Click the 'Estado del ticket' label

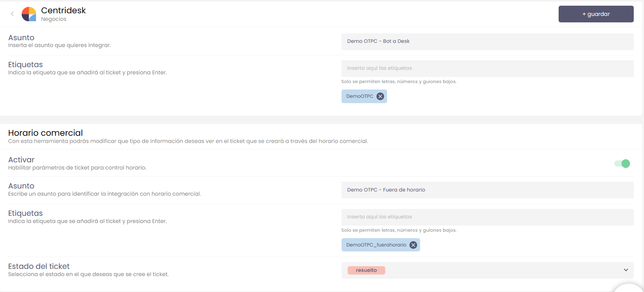click(x=39, y=266)
